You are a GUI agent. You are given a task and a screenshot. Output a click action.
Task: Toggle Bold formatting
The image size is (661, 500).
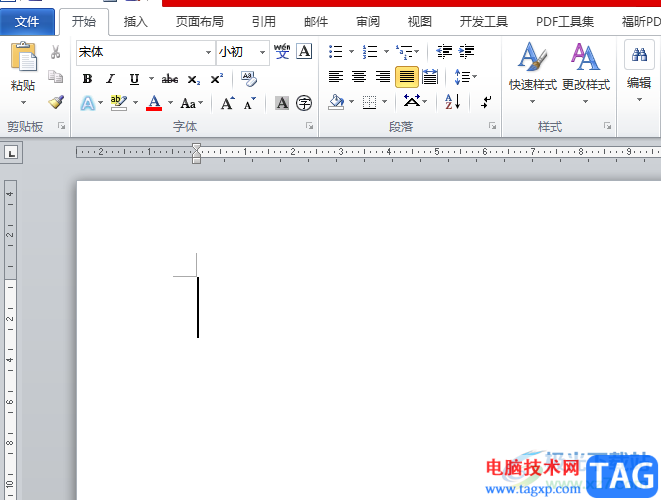coord(87,79)
